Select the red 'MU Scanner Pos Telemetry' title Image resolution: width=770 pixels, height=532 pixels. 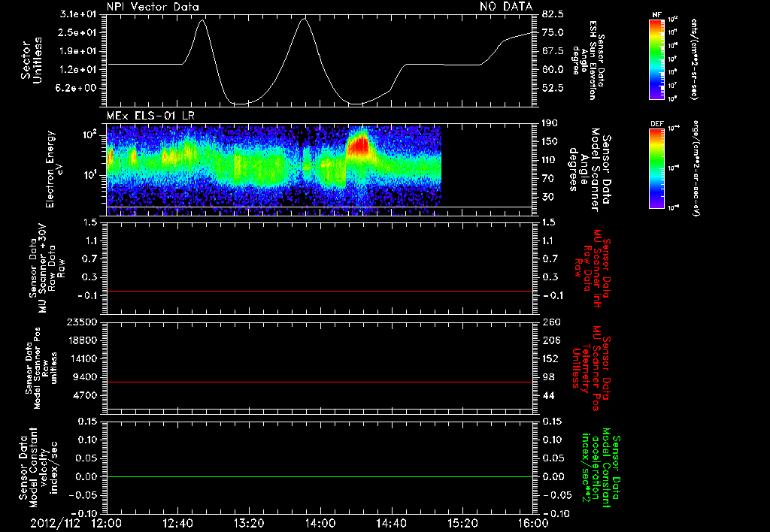pos(591,368)
